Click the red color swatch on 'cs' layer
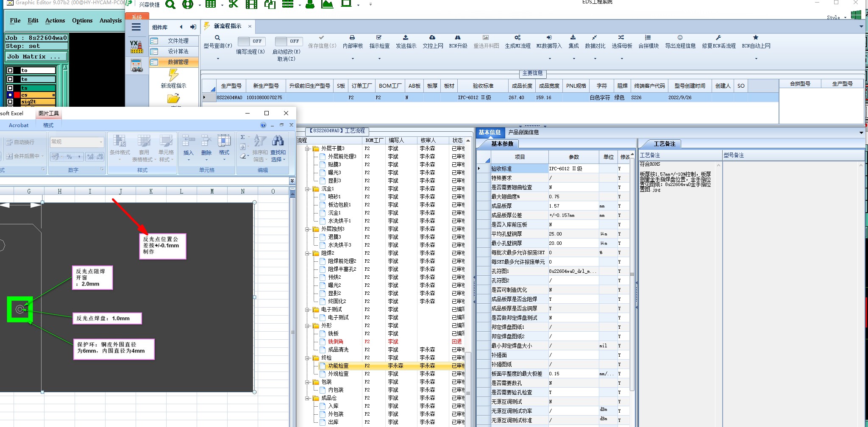Image resolution: width=868 pixels, height=427 pixels. coord(17,95)
